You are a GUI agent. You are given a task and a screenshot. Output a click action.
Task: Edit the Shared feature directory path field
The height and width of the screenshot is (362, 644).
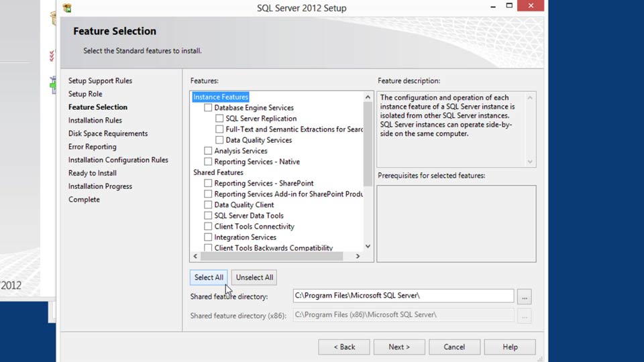tap(403, 296)
